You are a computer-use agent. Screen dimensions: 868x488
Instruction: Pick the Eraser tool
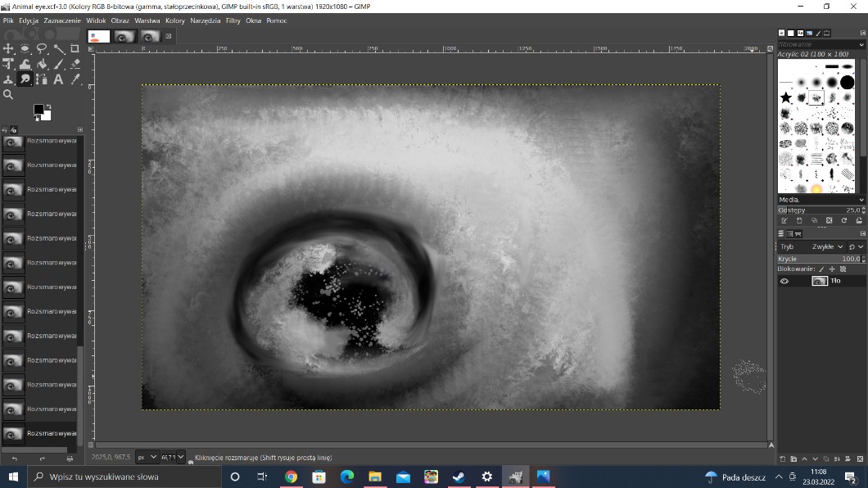tap(75, 64)
